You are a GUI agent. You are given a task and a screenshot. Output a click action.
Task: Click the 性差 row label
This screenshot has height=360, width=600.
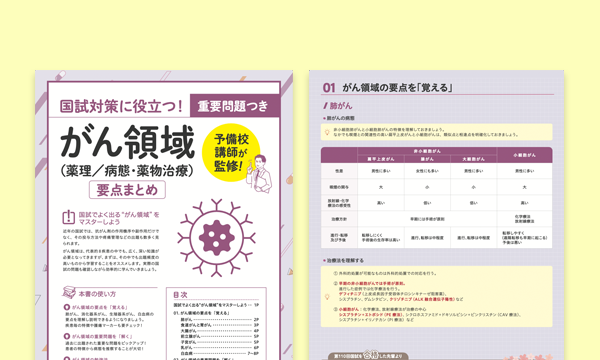[339, 171]
